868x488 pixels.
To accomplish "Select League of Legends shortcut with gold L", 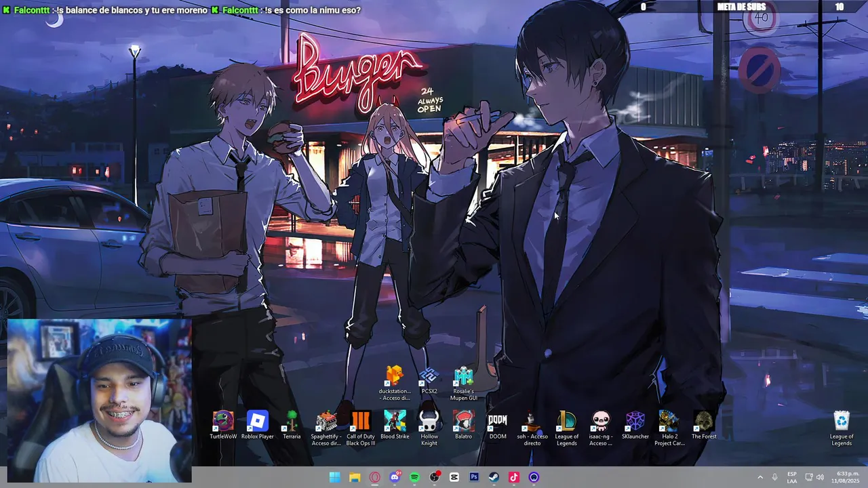I will [x=566, y=428].
